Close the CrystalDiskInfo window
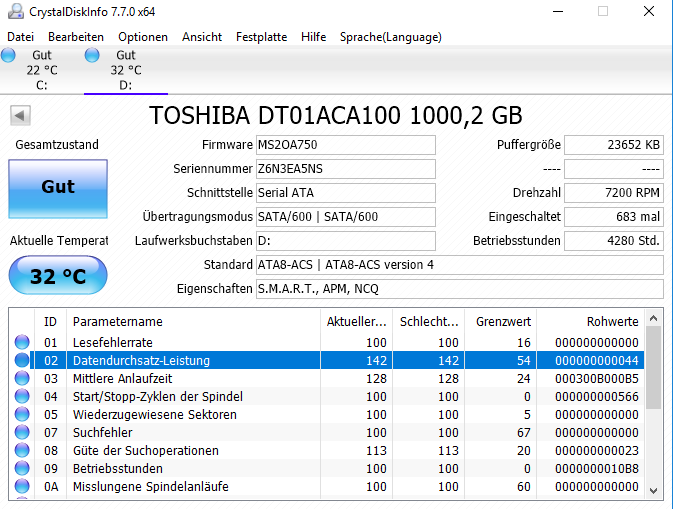This screenshot has width=673, height=509. 649,11
